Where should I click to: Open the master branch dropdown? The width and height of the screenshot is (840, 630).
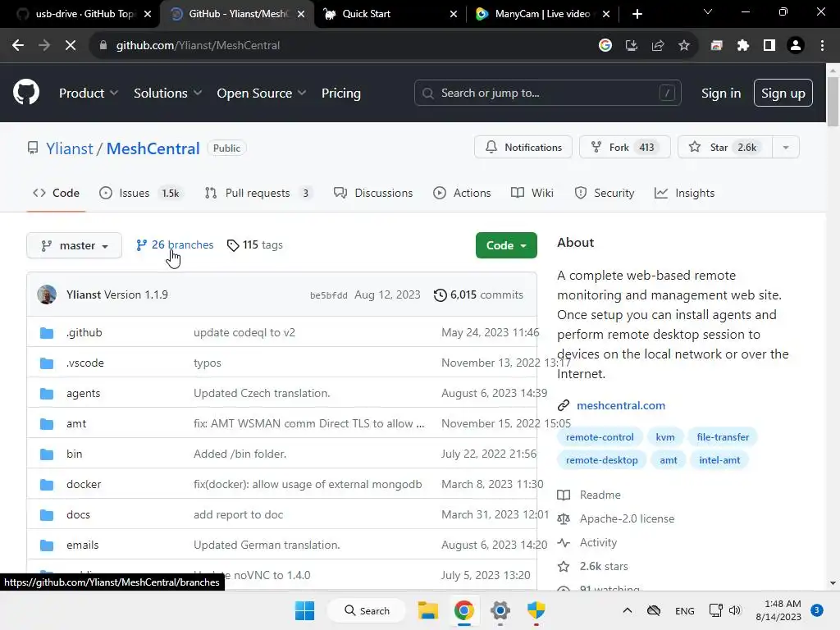click(75, 245)
